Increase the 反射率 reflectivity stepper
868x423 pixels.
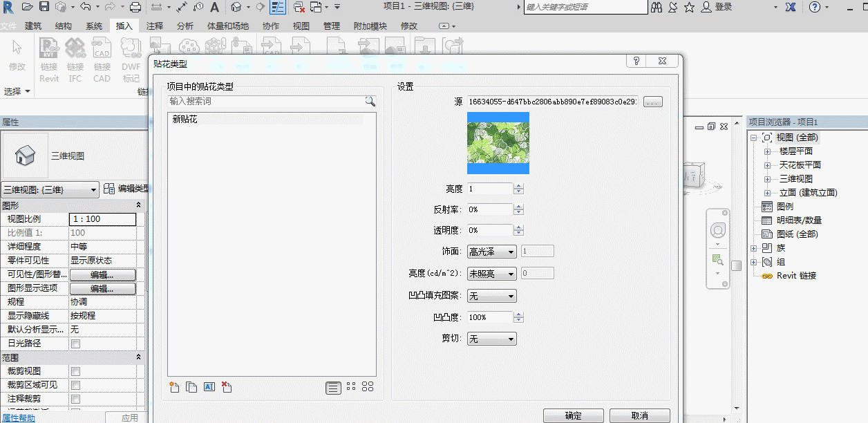click(519, 206)
